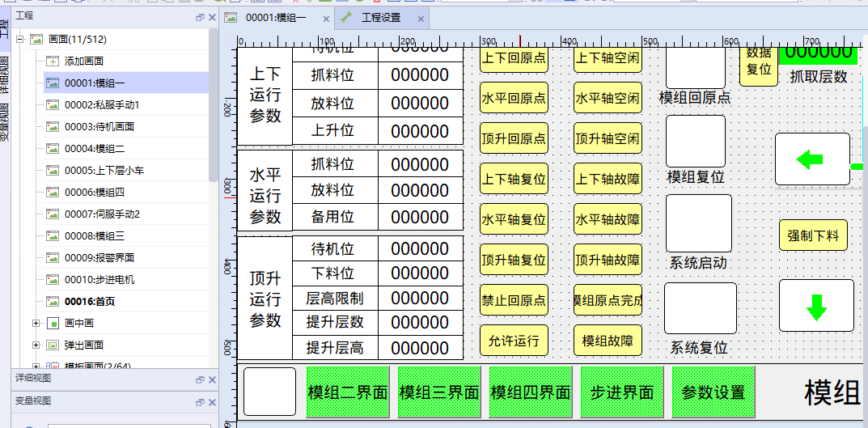The image size is (868, 428).
Task: Select the 参数设置 green button
Action: coord(713,392)
